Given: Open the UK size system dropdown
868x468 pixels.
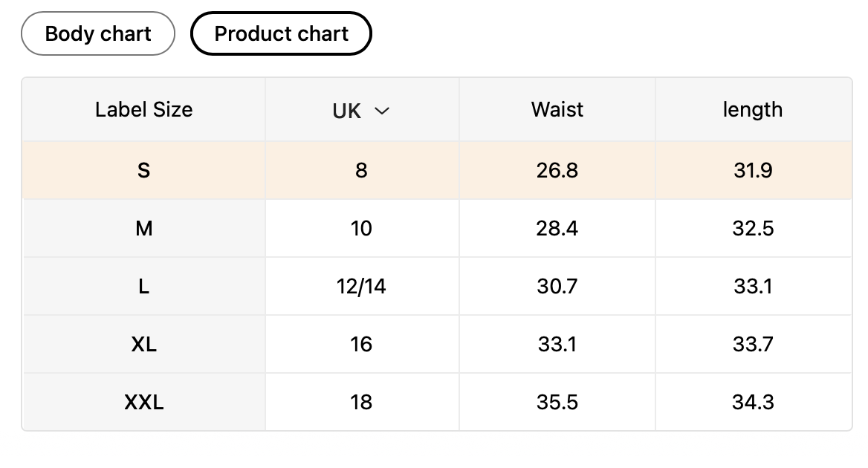Looking at the screenshot, I should click(x=361, y=111).
